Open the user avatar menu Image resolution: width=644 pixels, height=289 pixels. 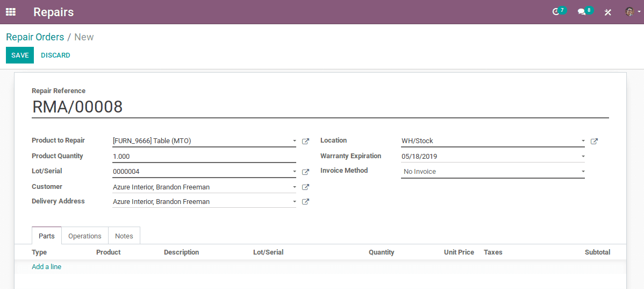[633, 11]
